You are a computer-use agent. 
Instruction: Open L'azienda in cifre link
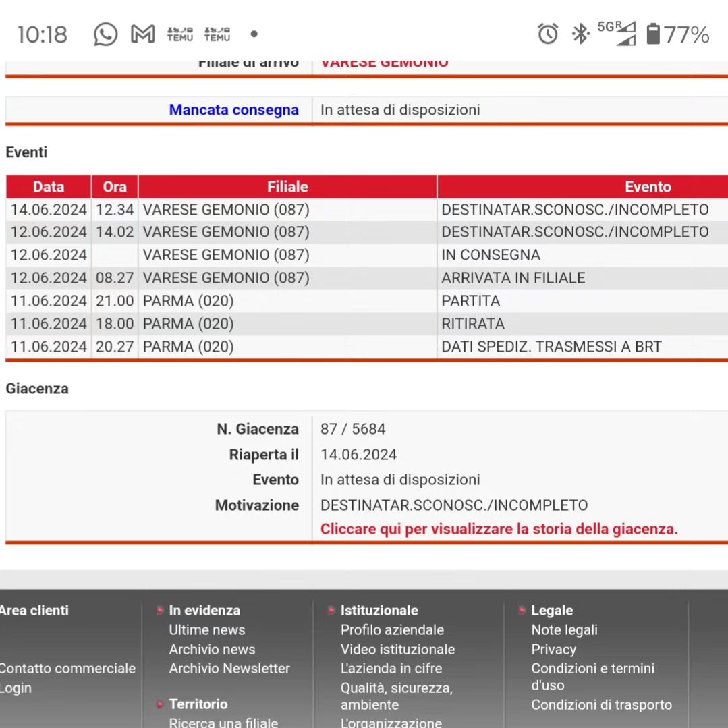click(x=391, y=669)
